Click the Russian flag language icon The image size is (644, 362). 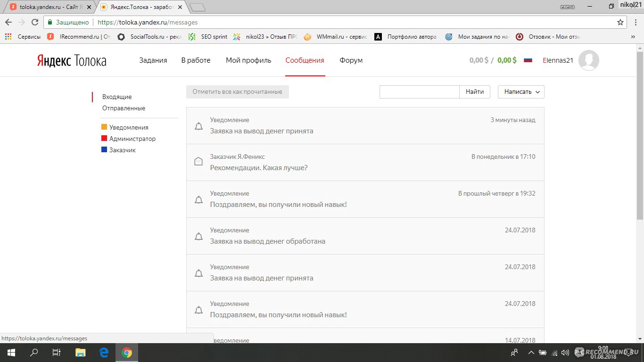pyautogui.click(x=528, y=60)
